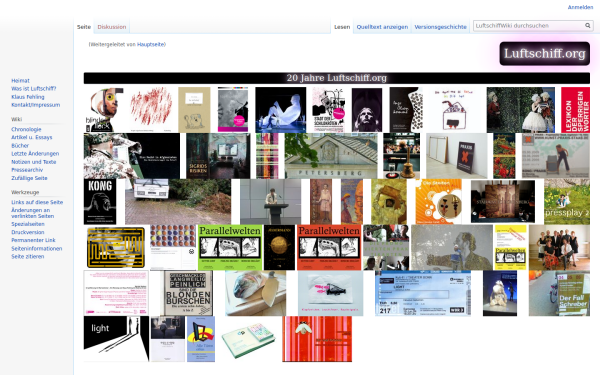Open the Chronologie link
600x375 pixels.
tap(26, 129)
